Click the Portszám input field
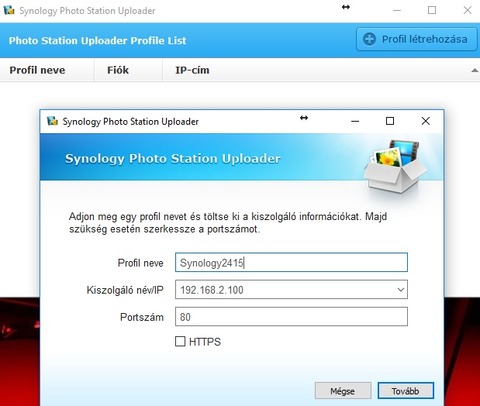The height and width of the screenshot is (406, 480). (291, 317)
